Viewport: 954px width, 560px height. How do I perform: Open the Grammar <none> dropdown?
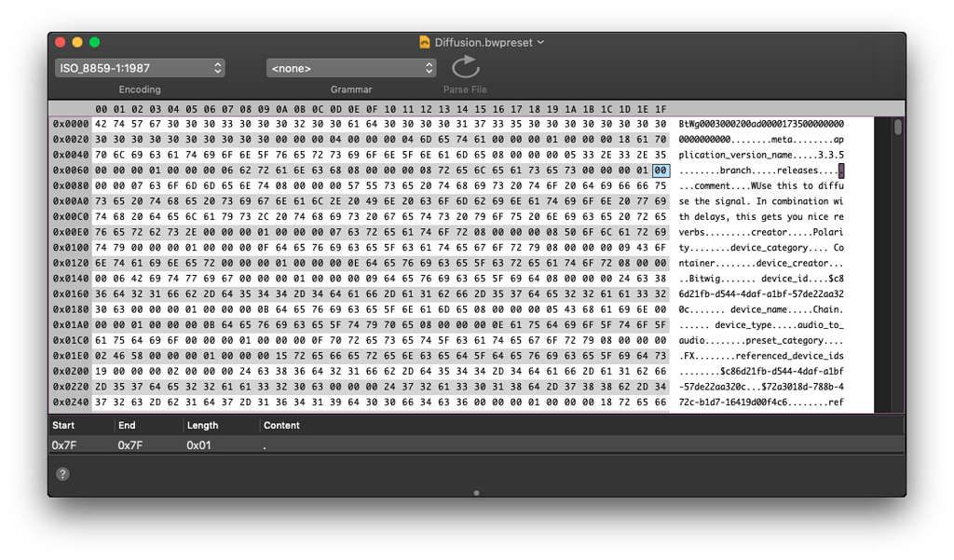pyautogui.click(x=351, y=68)
